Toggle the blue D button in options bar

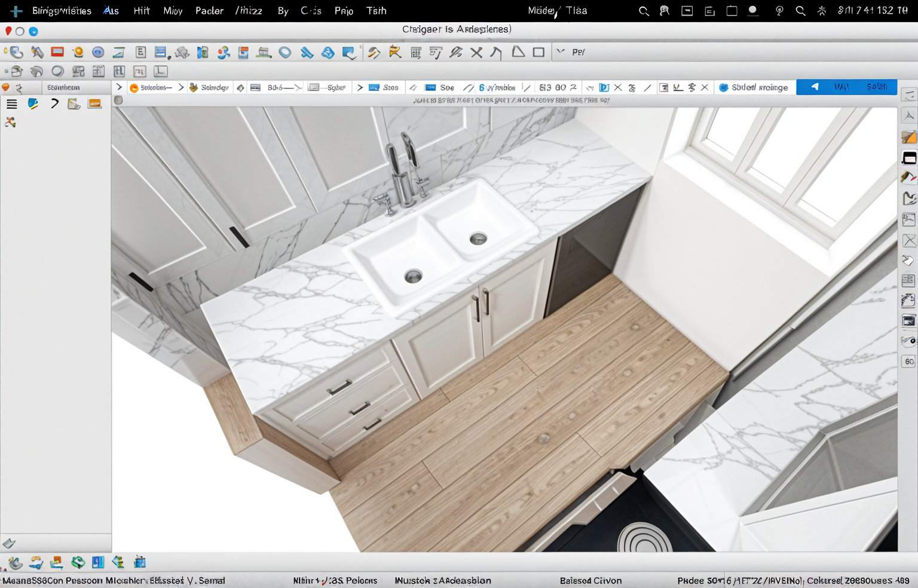coord(604,87)
